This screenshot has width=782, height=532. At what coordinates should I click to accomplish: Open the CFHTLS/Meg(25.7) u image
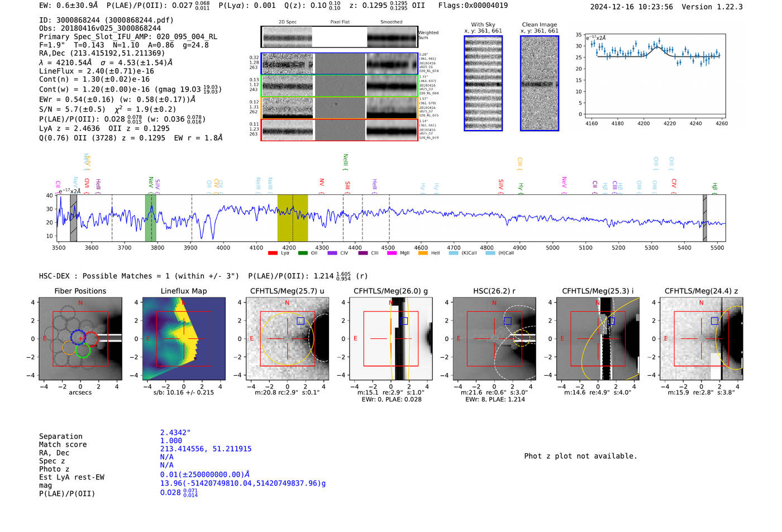287,339
